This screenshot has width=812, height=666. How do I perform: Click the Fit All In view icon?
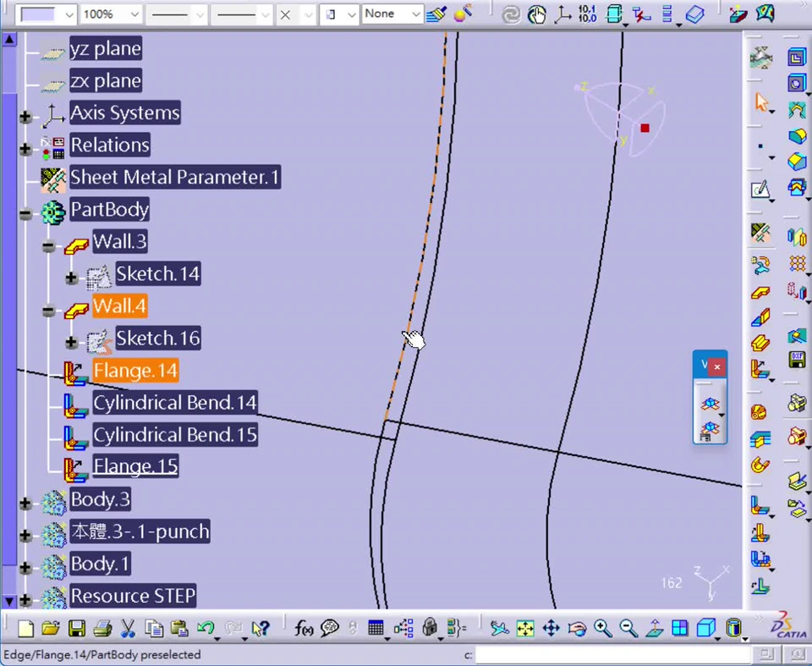pos(525,628)
